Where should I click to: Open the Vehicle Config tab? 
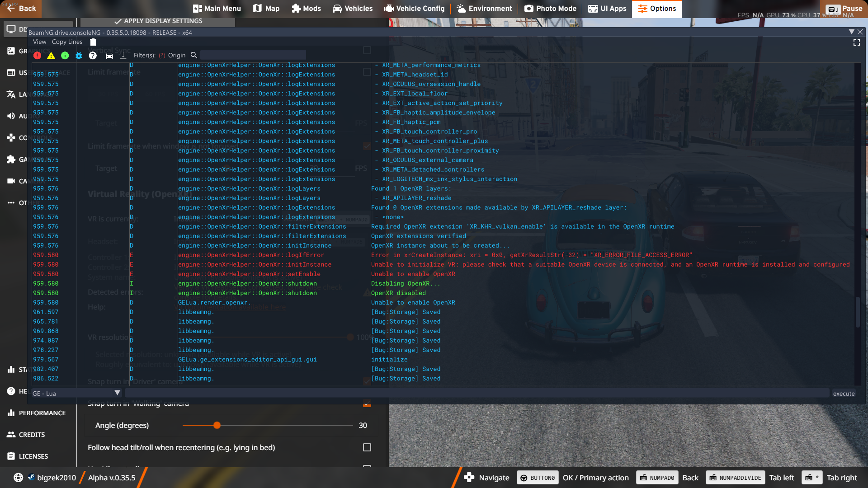pyautogui.click(x=415, y=9)
